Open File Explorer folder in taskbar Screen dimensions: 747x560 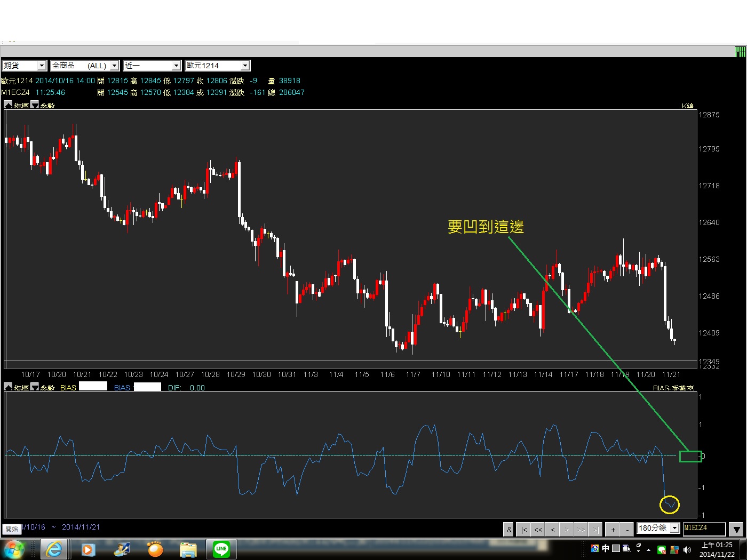188,549
